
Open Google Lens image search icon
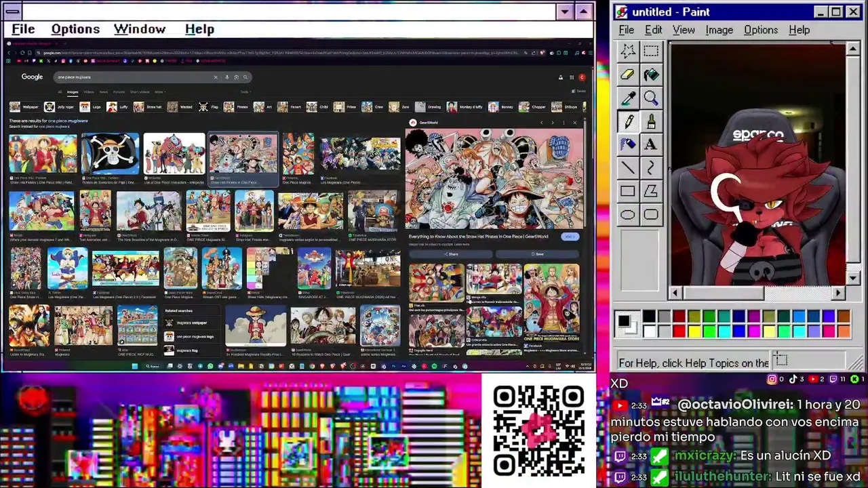coord(236,77)
